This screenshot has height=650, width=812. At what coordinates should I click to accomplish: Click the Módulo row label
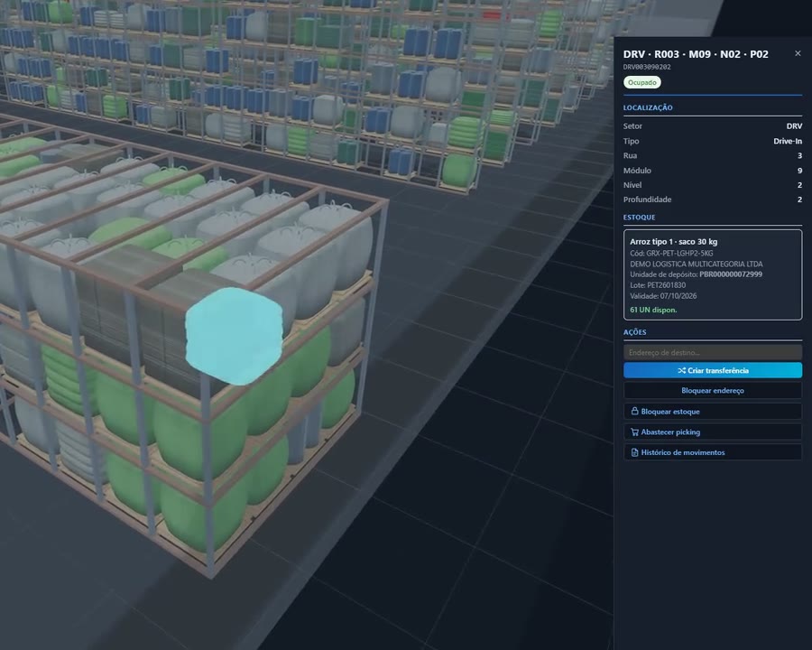pos(637,171)
